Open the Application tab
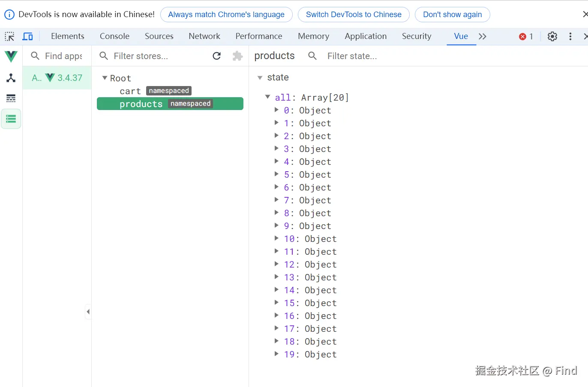588x387 pixels. tap(366, 36)
